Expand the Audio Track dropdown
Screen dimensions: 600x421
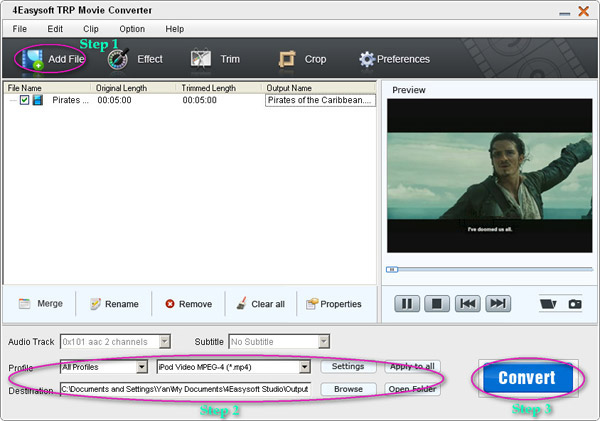pyautogui.click(x=165, y=341)
